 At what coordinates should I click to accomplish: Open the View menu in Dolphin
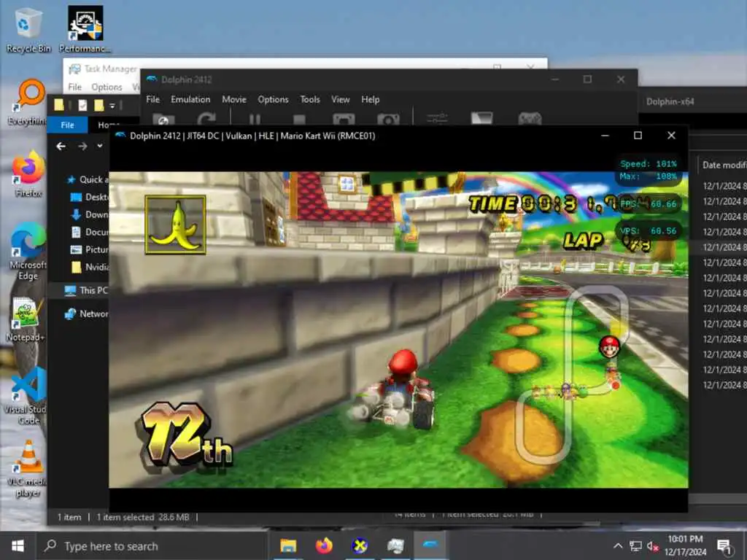click(340, 99)
